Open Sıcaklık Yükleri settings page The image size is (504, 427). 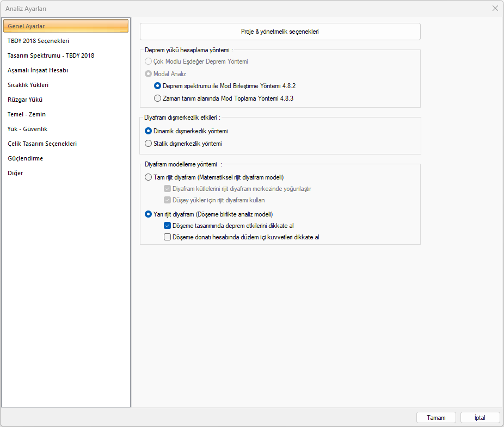28,85
